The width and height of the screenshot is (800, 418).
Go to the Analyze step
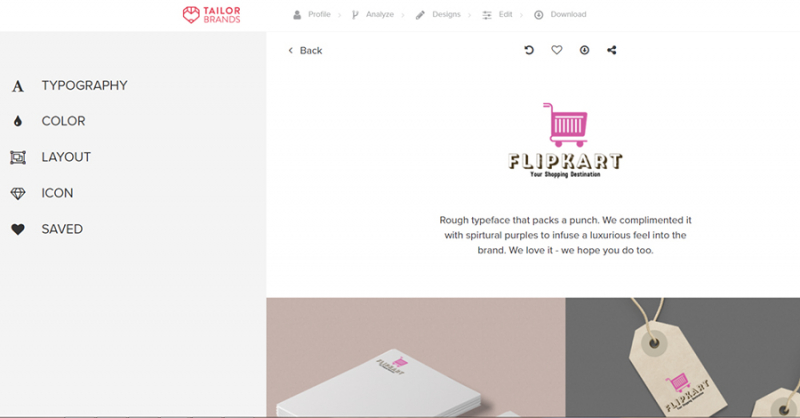point(372,15)
